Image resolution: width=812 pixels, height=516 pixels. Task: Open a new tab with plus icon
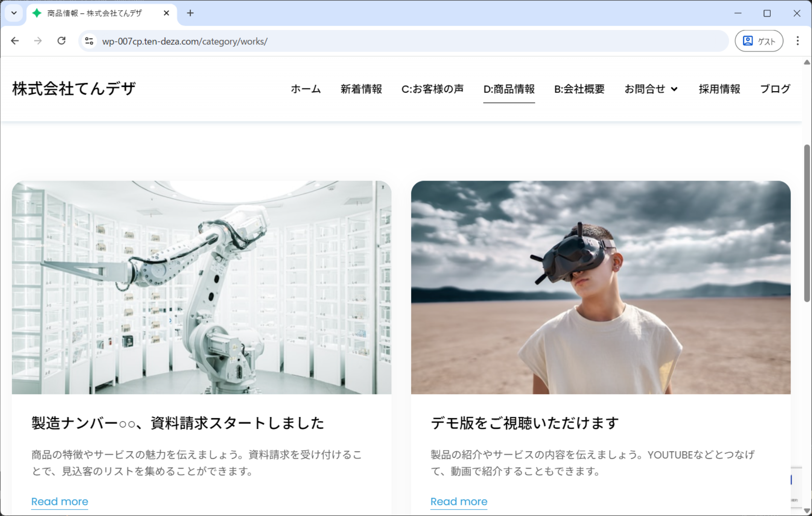point(190,13)
